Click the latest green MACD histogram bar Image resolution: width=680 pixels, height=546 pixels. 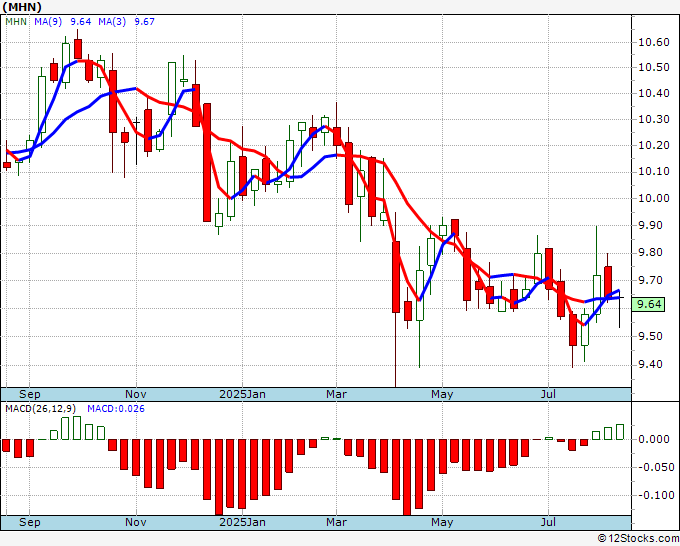tap(620, 432)
